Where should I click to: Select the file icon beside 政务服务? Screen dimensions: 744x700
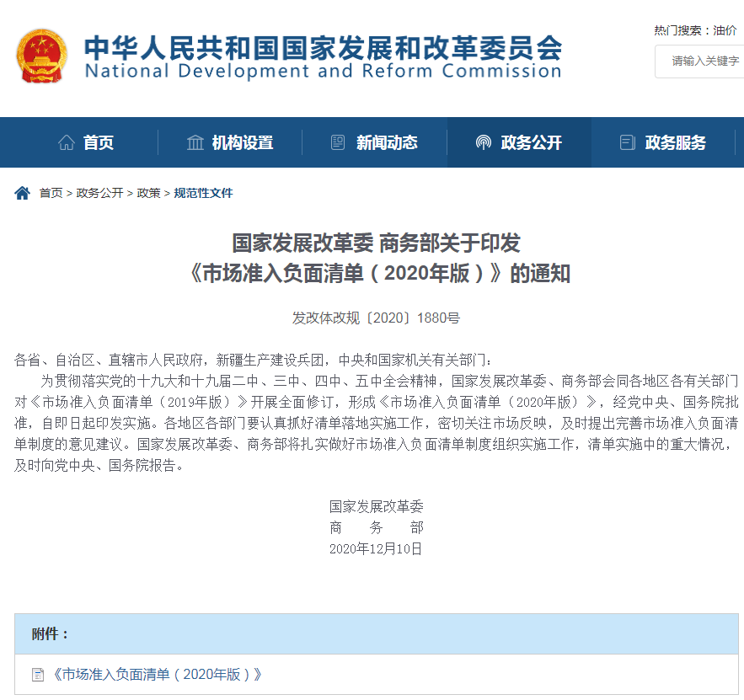(x=626, y=142)
